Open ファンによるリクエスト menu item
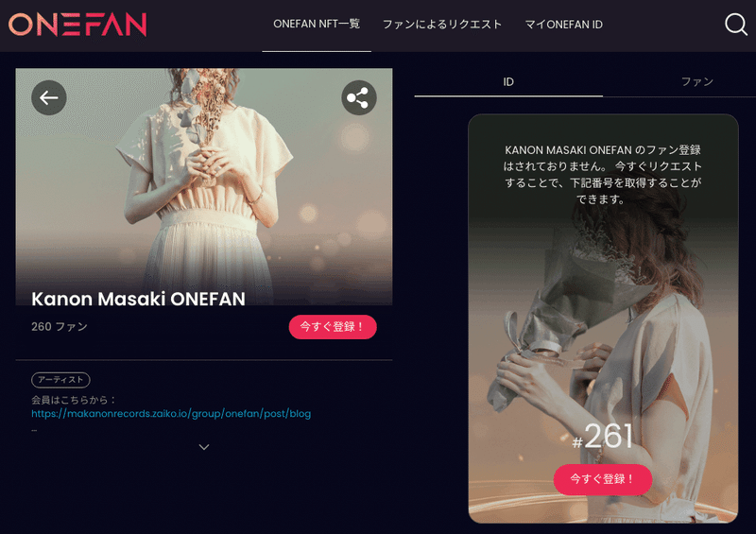This screenshot has height=534, width=756. (442, 25)
